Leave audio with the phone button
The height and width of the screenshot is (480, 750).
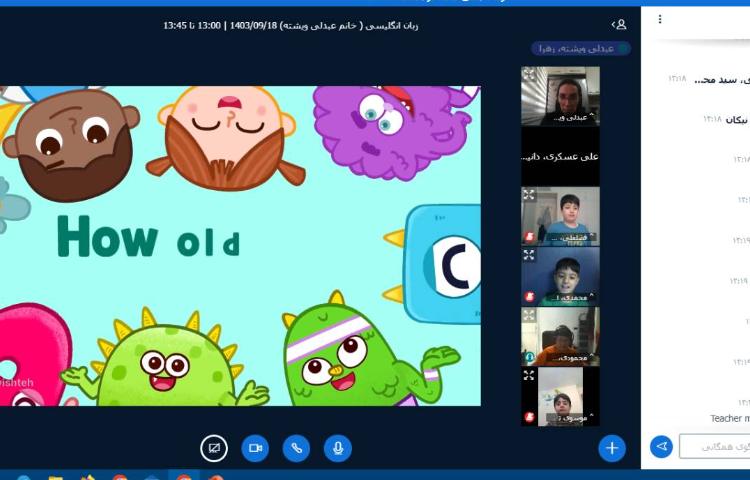tap(297, 448)
